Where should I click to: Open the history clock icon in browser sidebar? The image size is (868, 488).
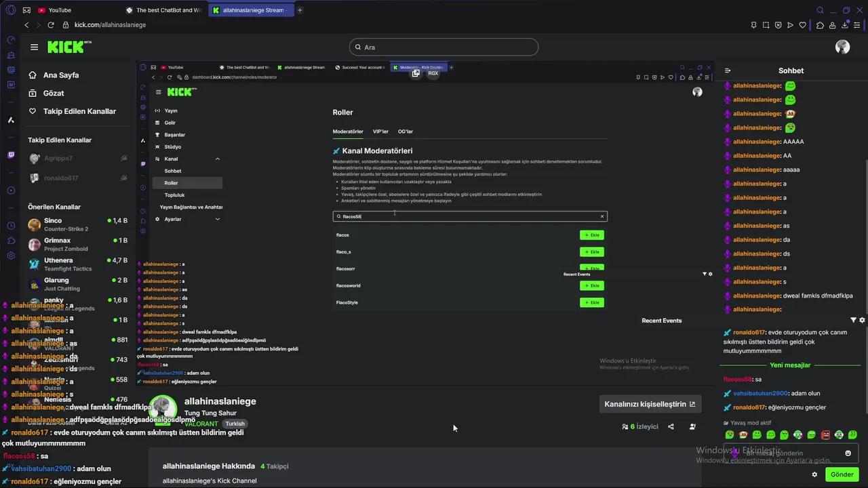click(x=11, y=226)
